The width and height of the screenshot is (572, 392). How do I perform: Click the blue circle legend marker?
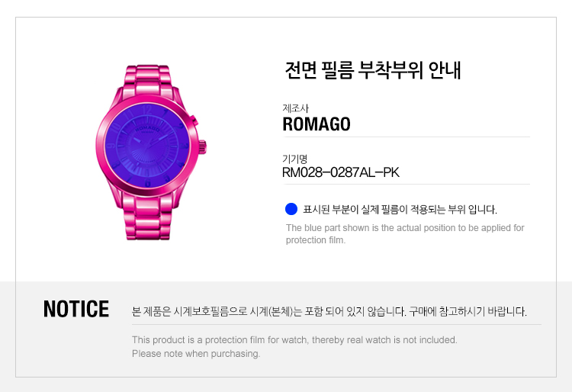pos(291,209)
